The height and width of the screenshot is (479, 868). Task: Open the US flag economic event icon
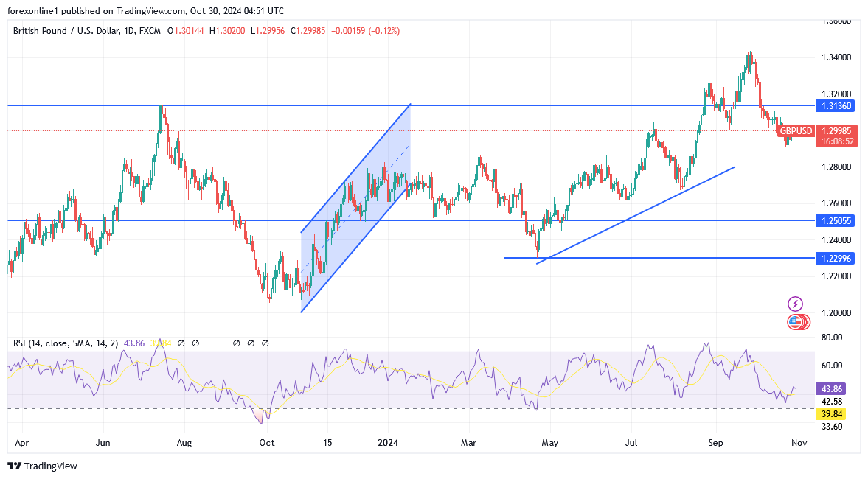point(796,322)
